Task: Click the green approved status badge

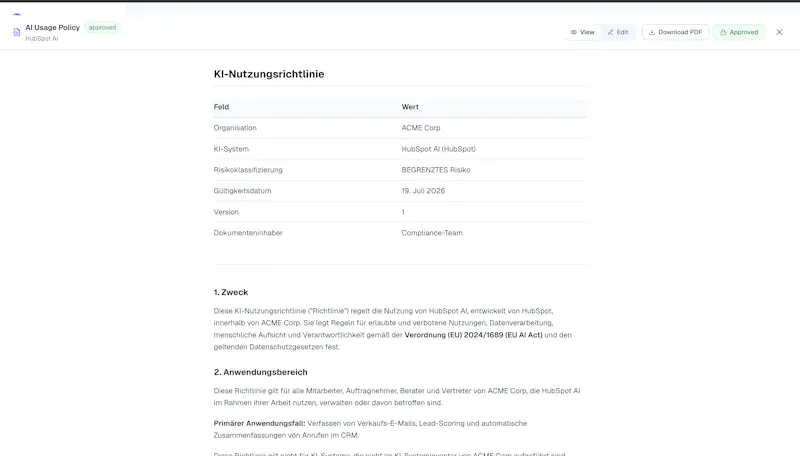Action: pos(102,28)
